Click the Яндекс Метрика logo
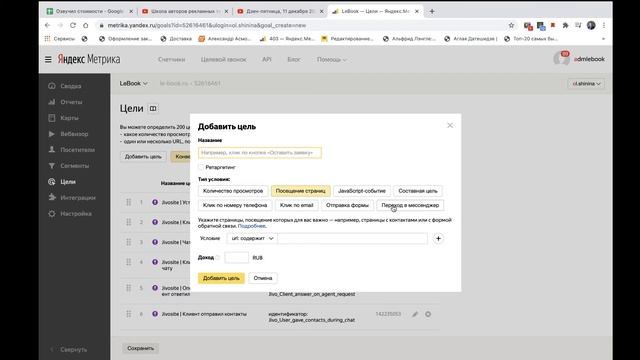This screenshot has height=360, width=640. tap(89, 59)
